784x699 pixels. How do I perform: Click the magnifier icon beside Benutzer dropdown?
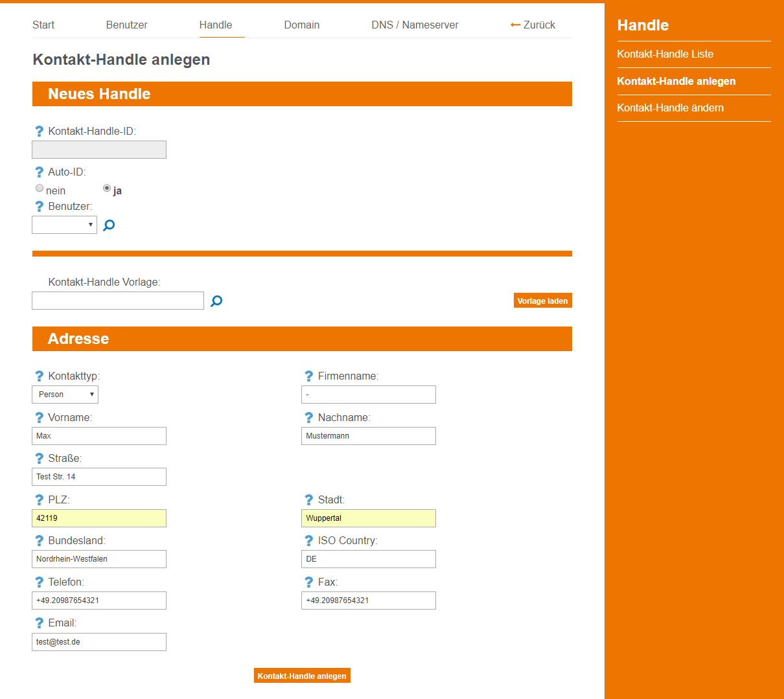point(109,225)
